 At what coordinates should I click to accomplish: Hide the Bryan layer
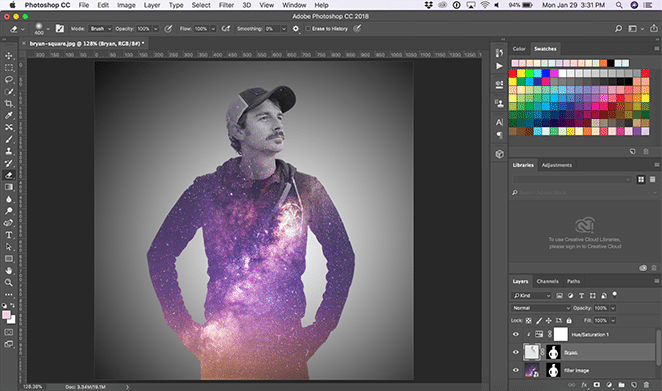(515, 352)
